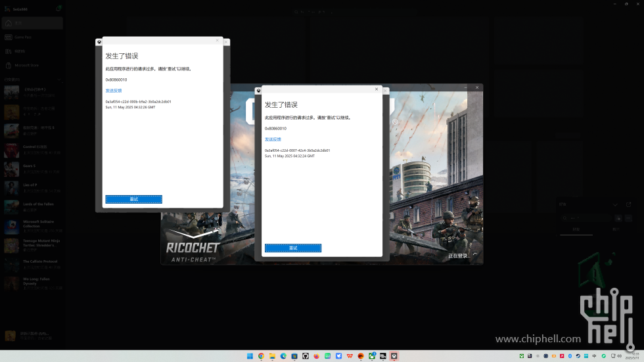Click the 重试 button in the front error dialog
The width and height of the screenshot is (644, 362).
tap(293, 248)
